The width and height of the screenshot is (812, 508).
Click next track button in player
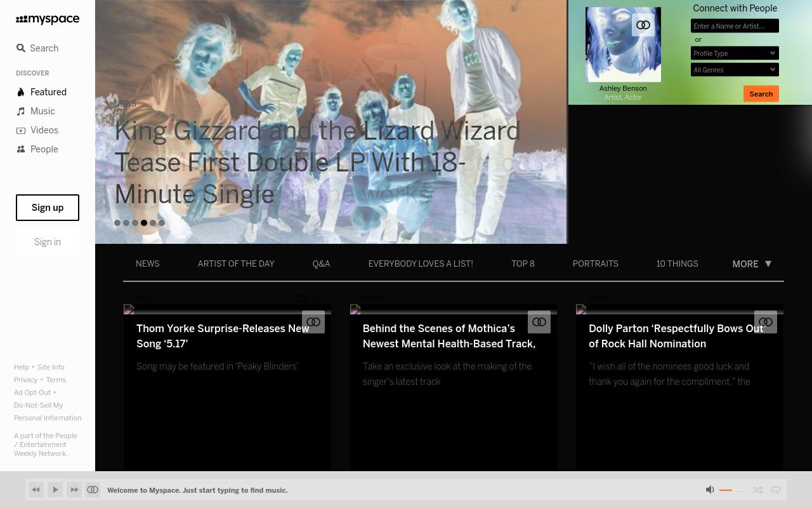tap(74, 490)
